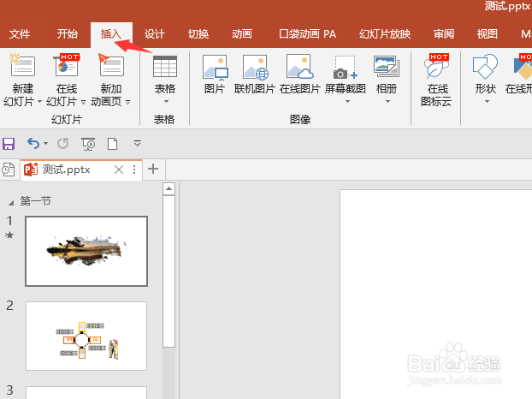Screen dimensions: 532x399
Task: Open the Photo Album (相册) icon
Action: [386, 66]
